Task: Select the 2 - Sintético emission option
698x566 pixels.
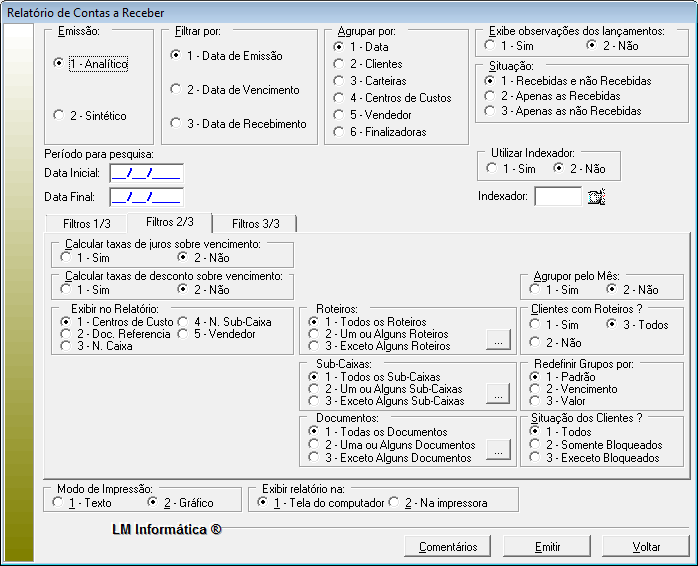Action: point(59,116)
